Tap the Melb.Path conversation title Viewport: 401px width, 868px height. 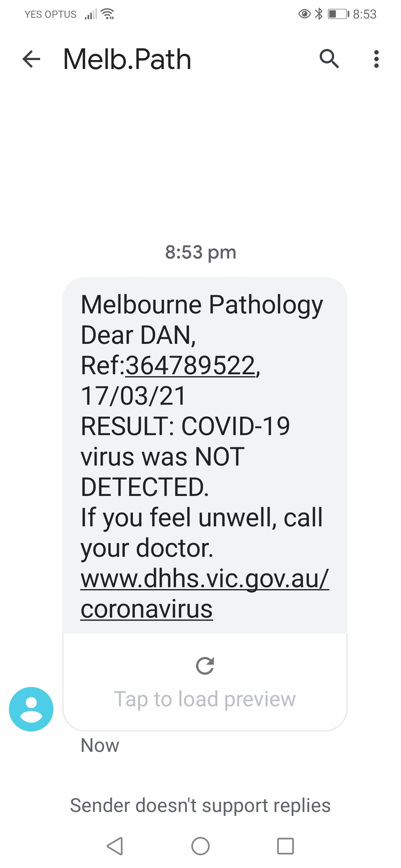127,59
